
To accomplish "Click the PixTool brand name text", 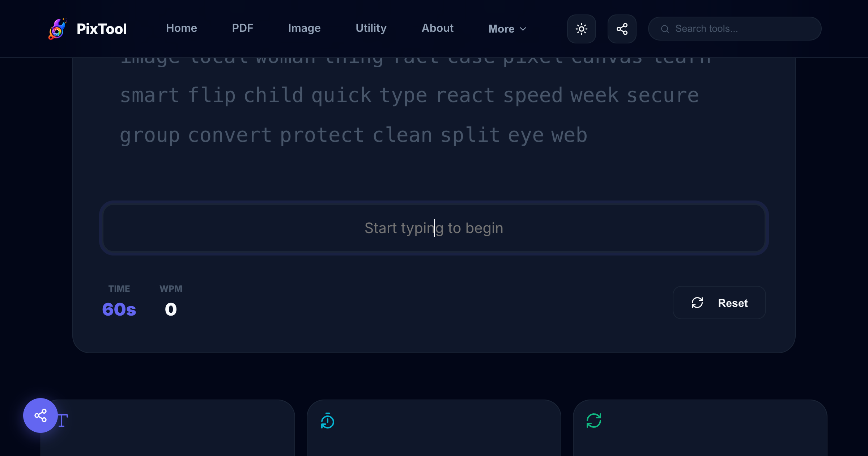I will (102, 29).
